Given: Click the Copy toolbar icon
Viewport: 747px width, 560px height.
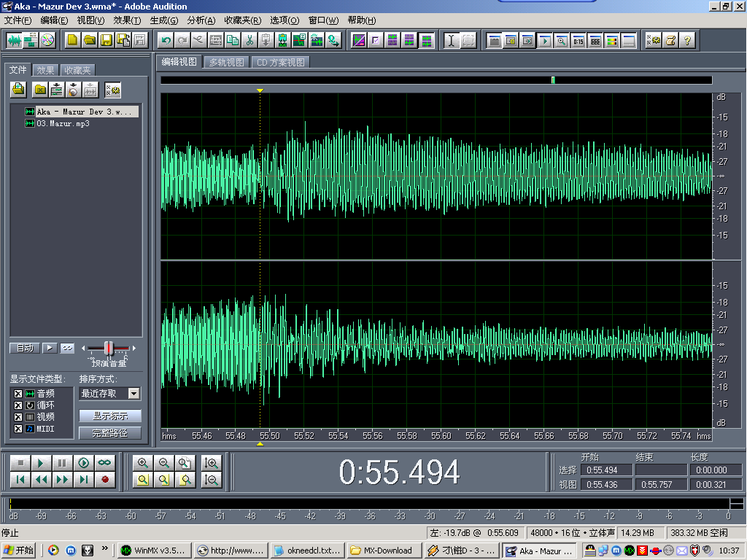Looking at the screenshot, I should (233, 41).
